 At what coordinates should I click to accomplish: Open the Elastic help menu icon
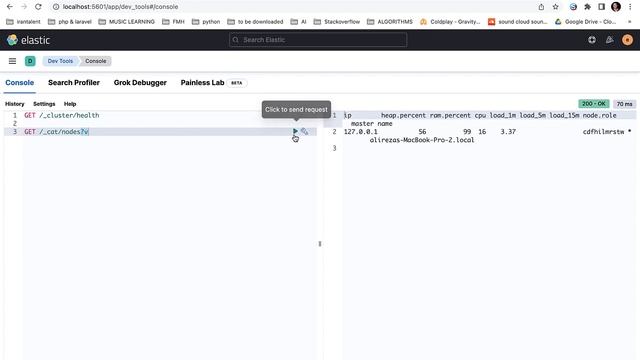click(x=592, y=40)
